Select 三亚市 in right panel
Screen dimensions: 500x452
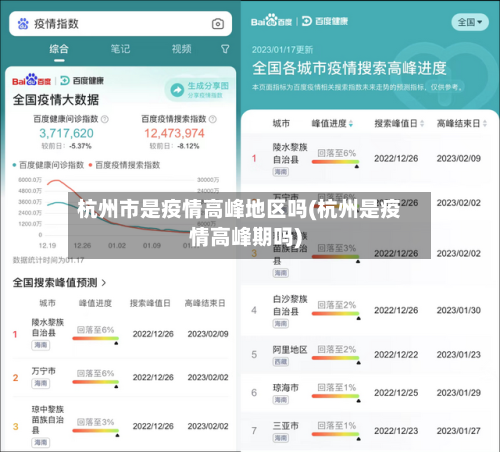click(369, 431)
